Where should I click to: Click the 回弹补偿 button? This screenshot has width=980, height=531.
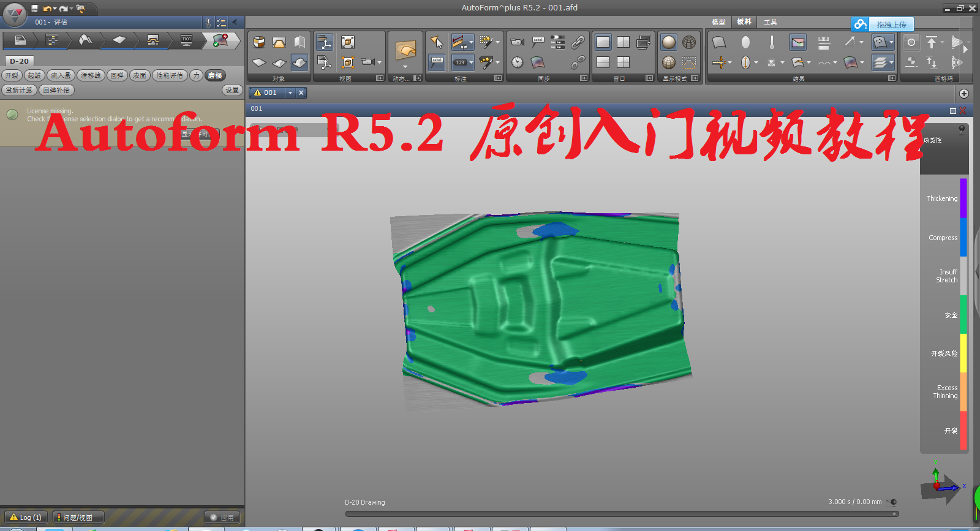(x=56, y=90)
